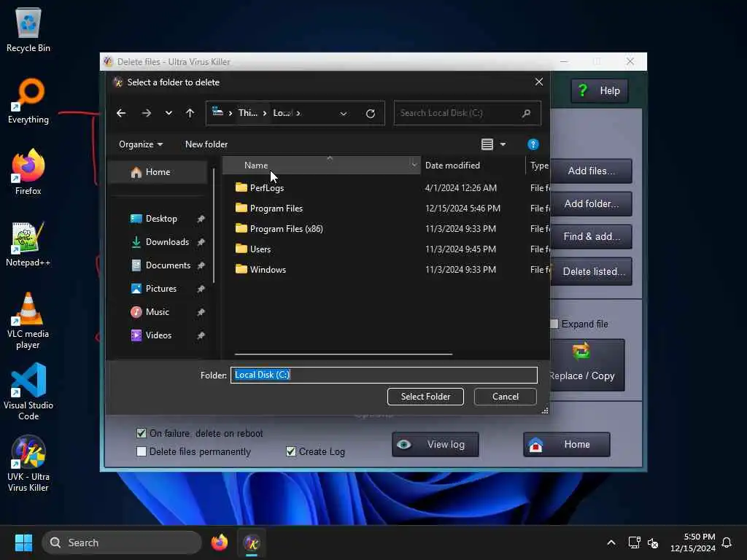Click the Add files button in UVK

click(591, 171)
